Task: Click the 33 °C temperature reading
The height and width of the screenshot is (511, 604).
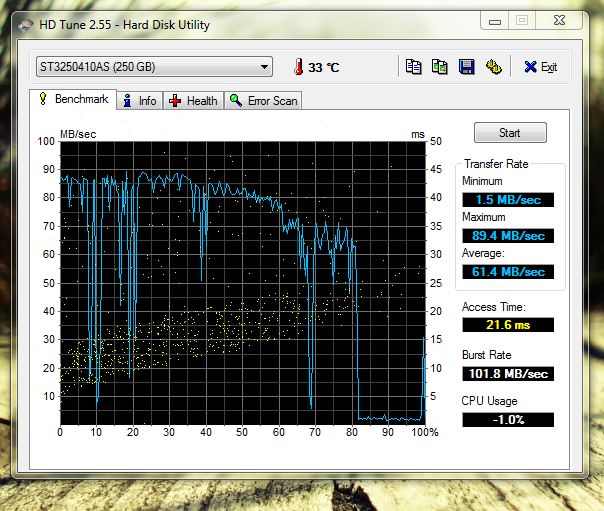Action: pyautogui.click(x=324, y=68)
